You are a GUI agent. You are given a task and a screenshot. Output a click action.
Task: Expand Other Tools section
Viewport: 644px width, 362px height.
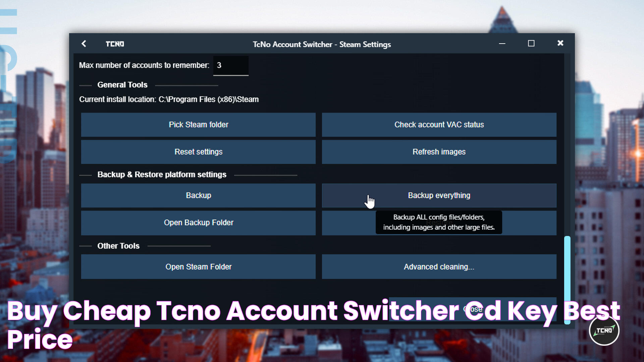[x=118, y=245]
